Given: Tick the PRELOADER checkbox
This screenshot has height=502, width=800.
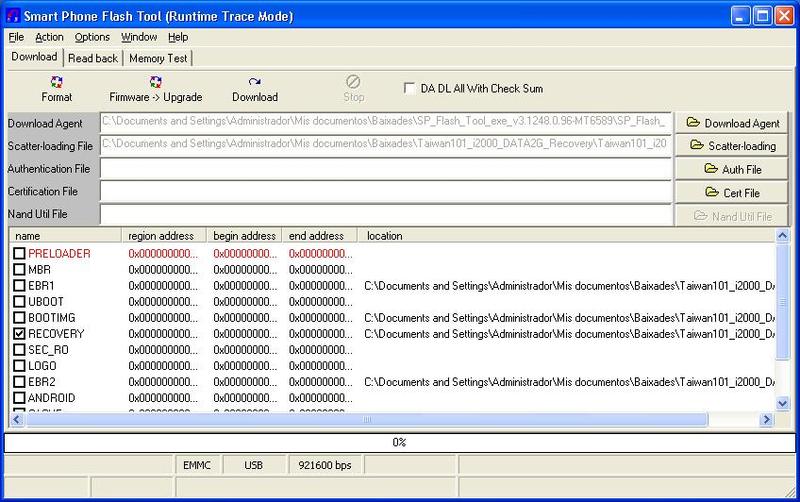Looking at the screenshot, I should click(x=19, y=253).
